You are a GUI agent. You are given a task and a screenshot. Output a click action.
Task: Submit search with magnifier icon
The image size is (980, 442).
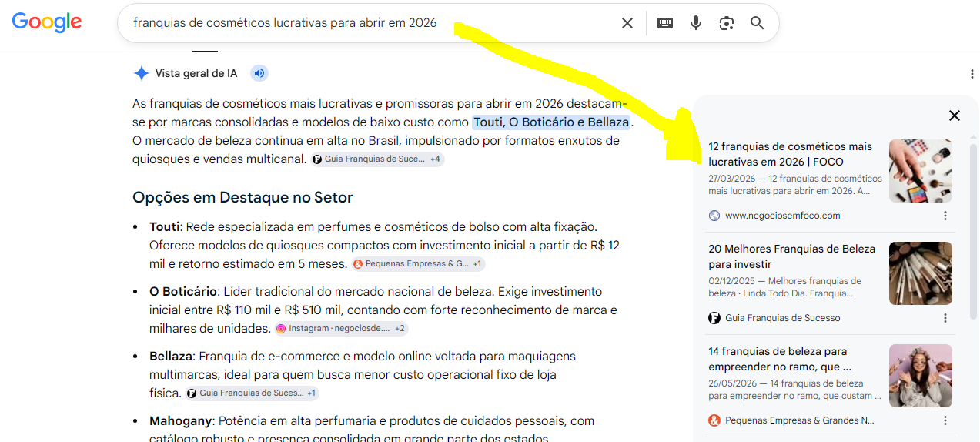tap(758, 23)
